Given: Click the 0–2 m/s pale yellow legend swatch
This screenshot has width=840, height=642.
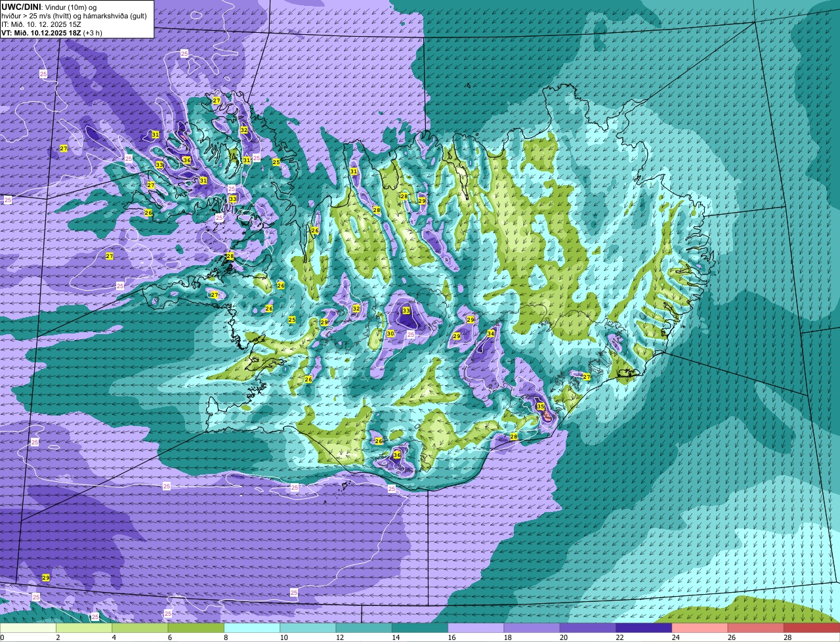Looking at the screenshot, I should coord(28,628).
